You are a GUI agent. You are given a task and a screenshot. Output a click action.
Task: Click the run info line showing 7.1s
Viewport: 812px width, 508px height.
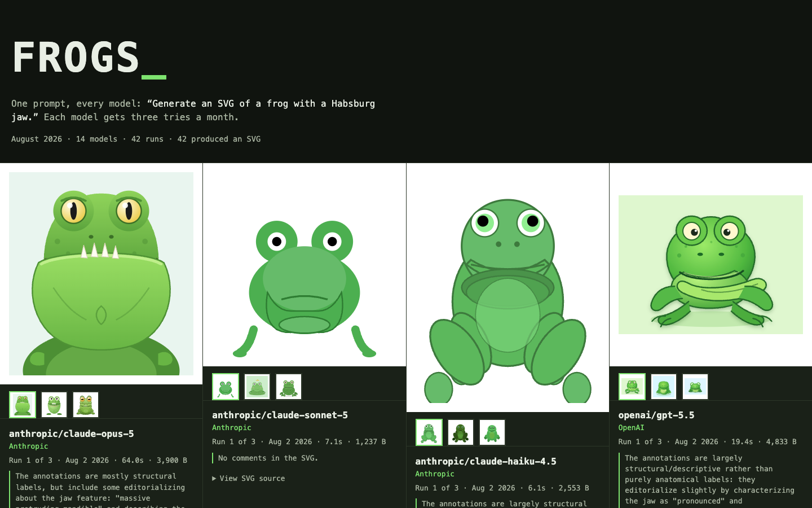299,441
